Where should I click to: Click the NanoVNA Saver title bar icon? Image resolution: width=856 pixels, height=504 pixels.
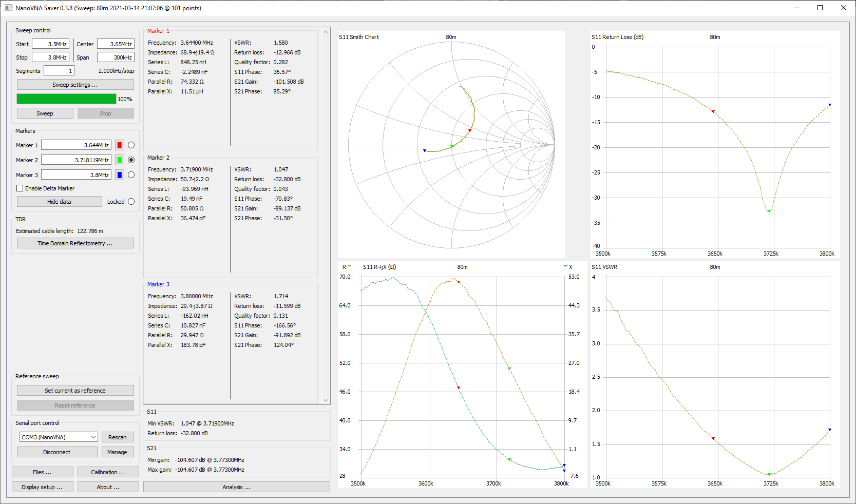8,8
